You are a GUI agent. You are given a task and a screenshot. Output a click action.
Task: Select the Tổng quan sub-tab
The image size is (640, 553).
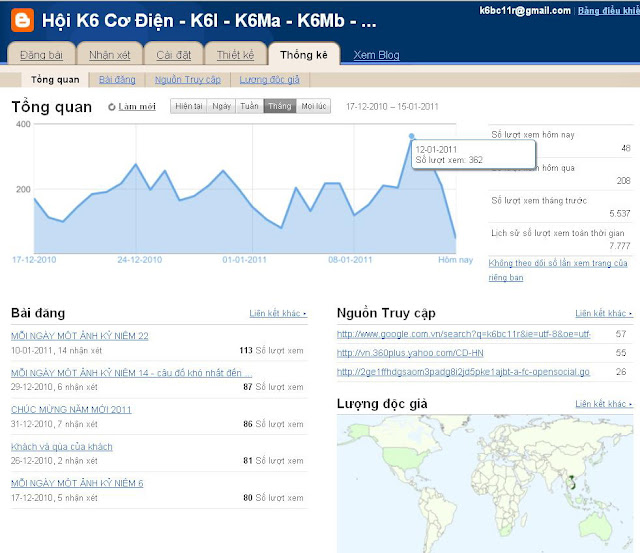(55, 80)
